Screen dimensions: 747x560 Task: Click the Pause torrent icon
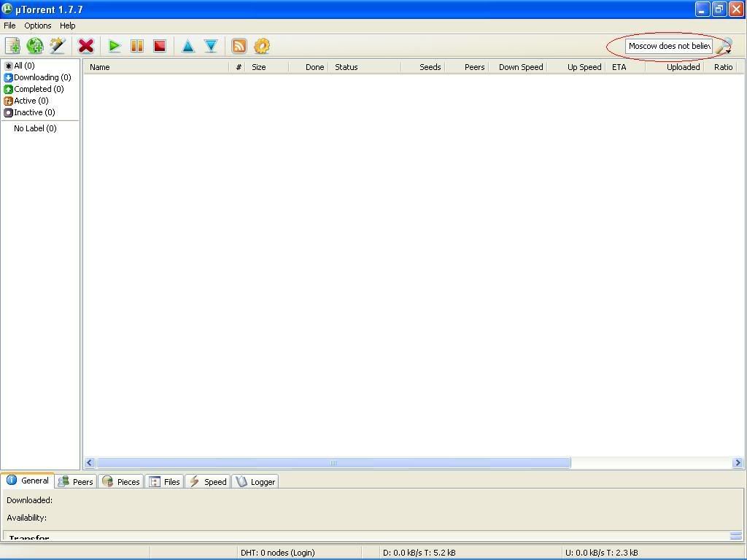(136, 46)
